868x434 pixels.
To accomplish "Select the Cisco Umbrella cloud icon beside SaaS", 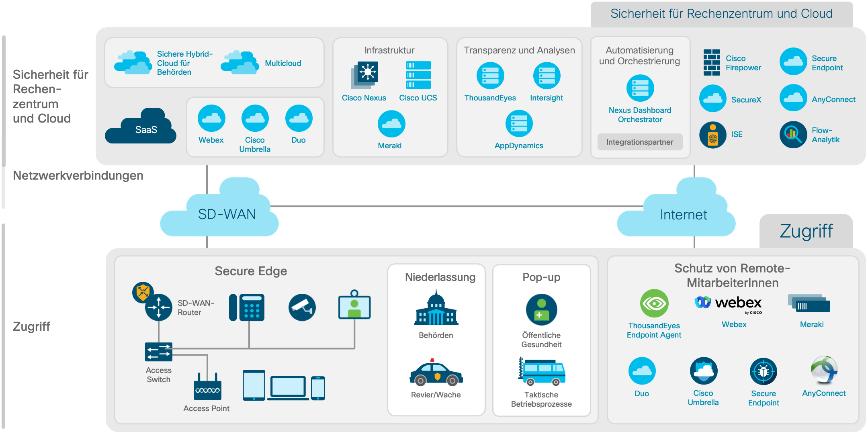I will pos(255,118).
